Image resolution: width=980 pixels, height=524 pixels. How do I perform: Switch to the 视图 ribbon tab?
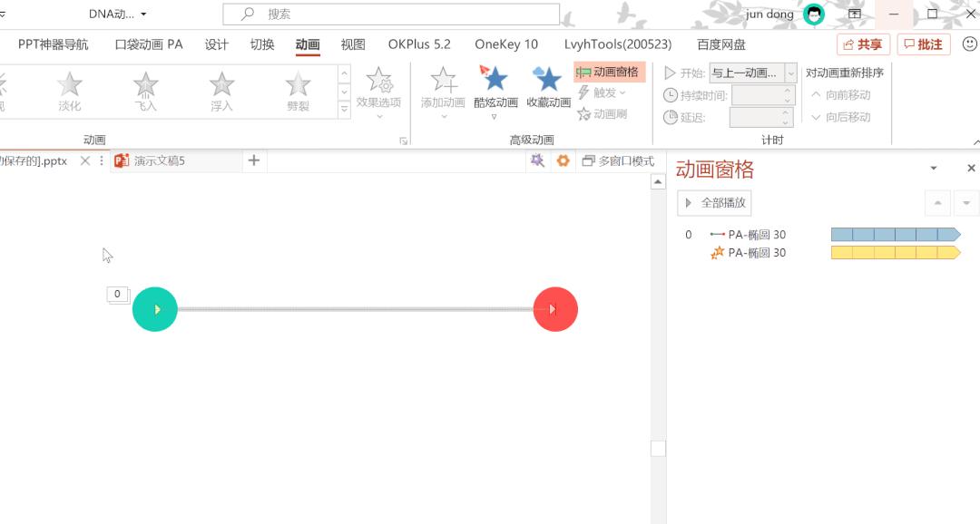[354, 44]
